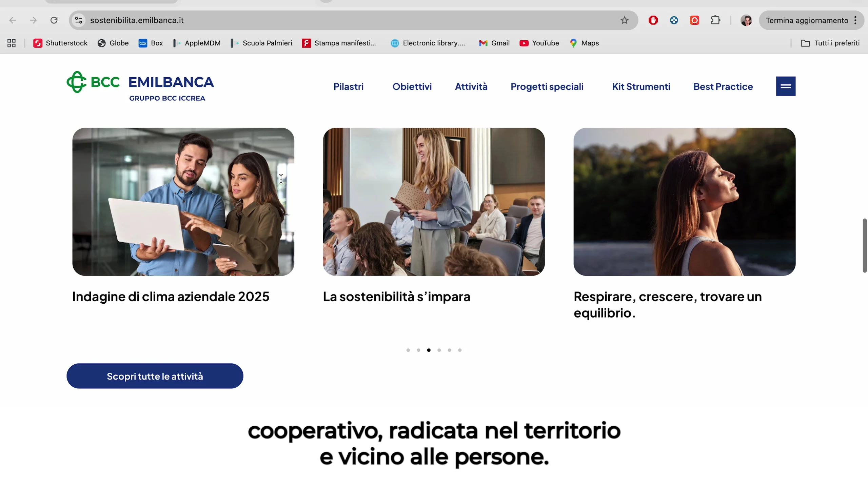Bookmark page with the star icon
The image size is (868, 488).
[624, 20]
